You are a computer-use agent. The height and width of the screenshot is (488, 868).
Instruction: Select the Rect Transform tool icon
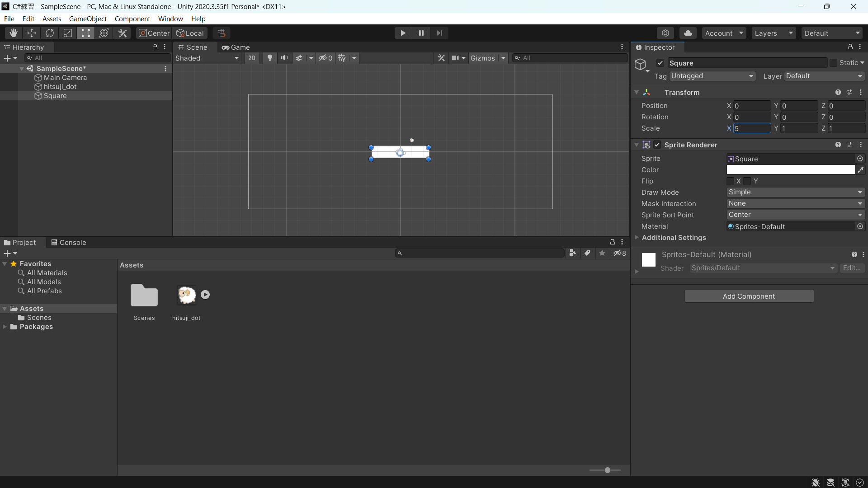pos(86,33)
